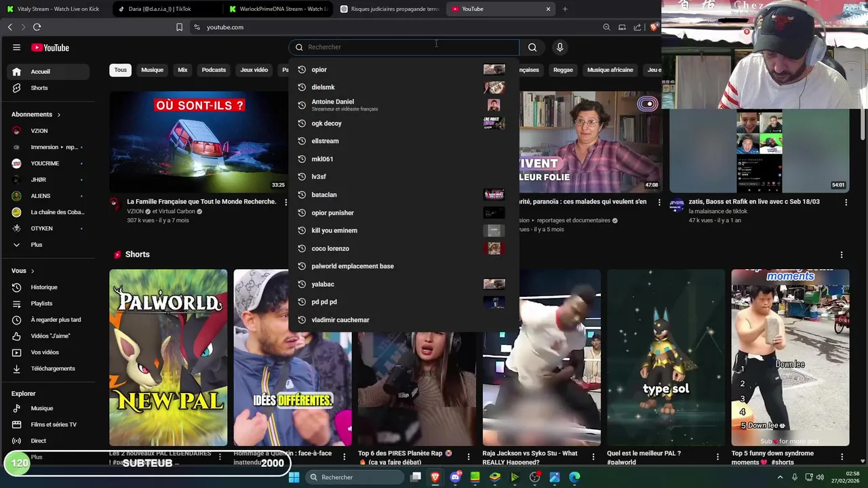
Task: Select suggestion "kill you eminem"
Action: click(403, 230)
